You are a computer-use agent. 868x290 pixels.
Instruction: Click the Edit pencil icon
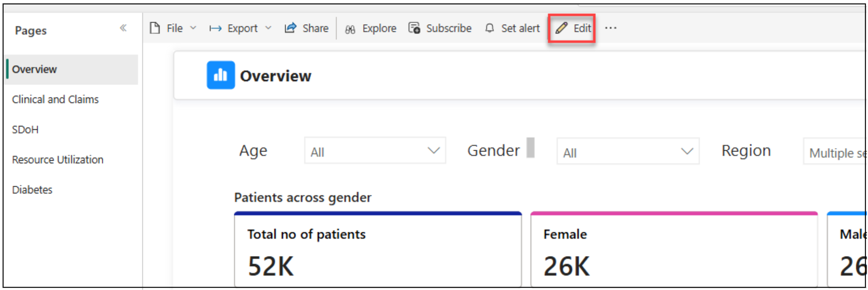pos(561,28)
